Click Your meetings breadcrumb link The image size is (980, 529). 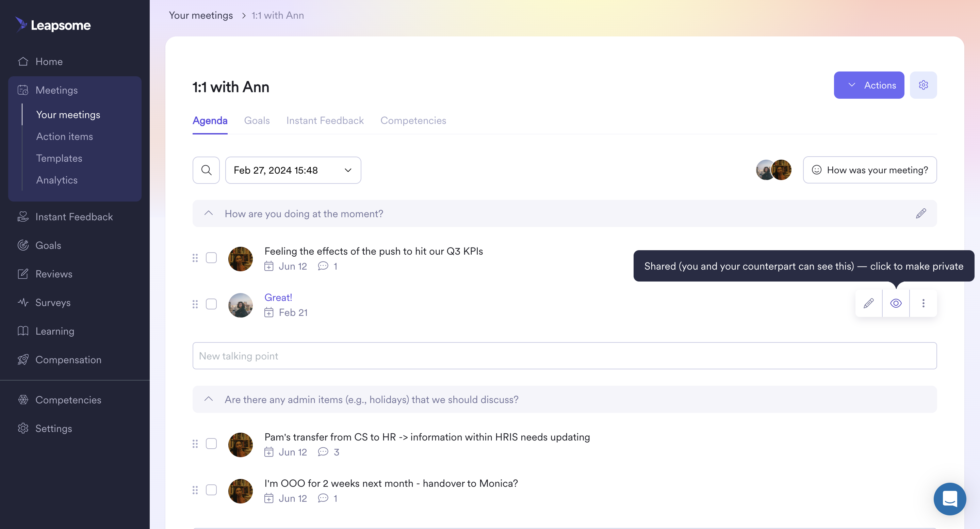pyautogui.click(x=201, y=15)
